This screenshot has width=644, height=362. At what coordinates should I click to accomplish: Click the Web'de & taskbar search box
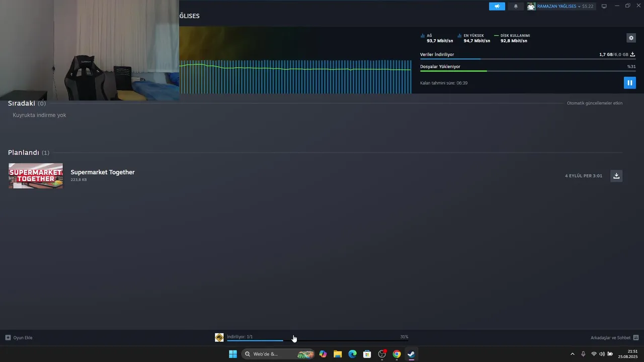tap(278, 354)
